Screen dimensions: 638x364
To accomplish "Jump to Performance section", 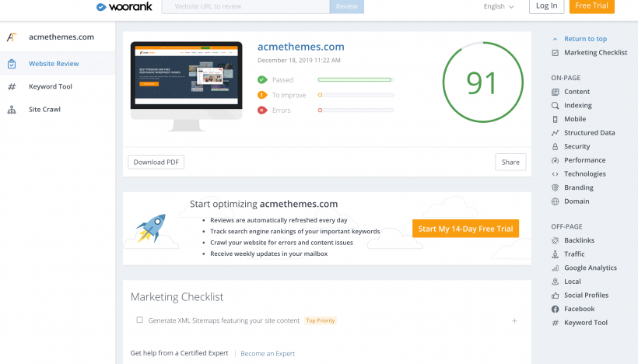I will (584, 160).
